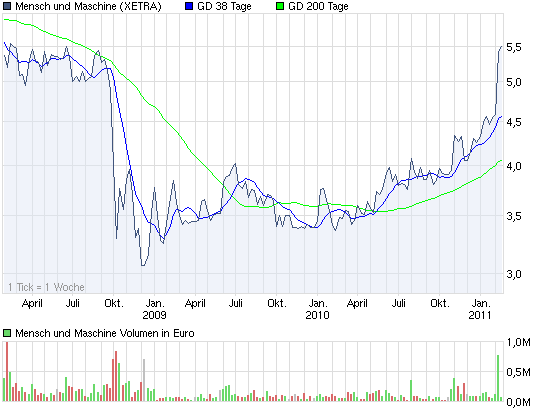Image resolution: width=545 pixels, height=410 pixels.
Task: Click the 'GD 38 Tage' legend label
Action: click(x=224, y=6)
